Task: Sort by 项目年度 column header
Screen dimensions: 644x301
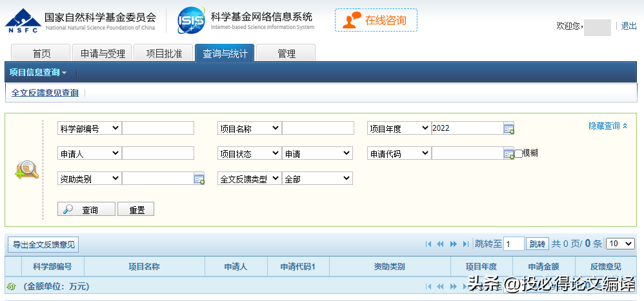Action: 481,267
